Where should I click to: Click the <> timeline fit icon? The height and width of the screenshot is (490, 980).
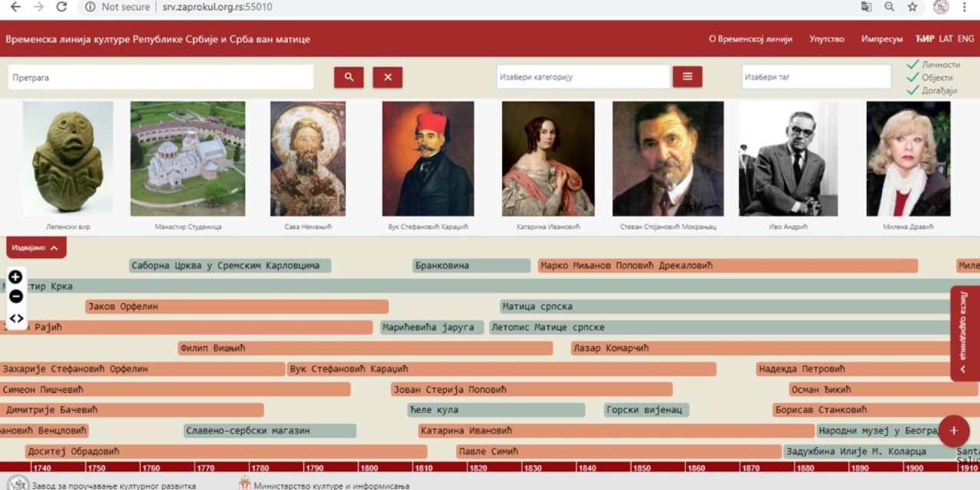[x=15, y=318]
